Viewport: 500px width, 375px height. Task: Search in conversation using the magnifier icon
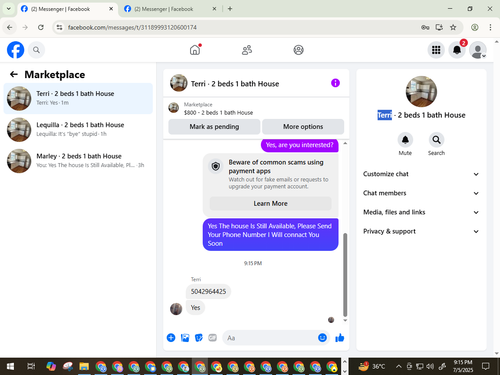(436, 140)
